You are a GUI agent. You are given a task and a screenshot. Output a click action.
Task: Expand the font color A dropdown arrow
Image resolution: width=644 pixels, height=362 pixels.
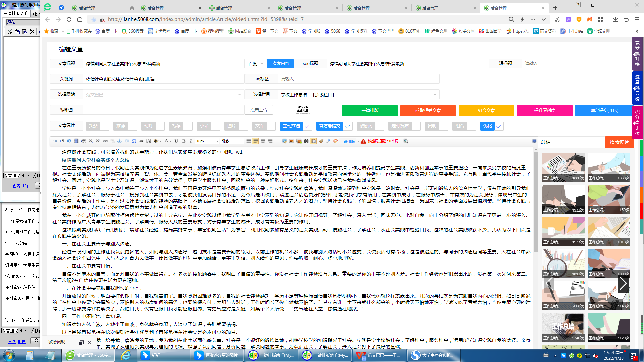pos(170,141)
